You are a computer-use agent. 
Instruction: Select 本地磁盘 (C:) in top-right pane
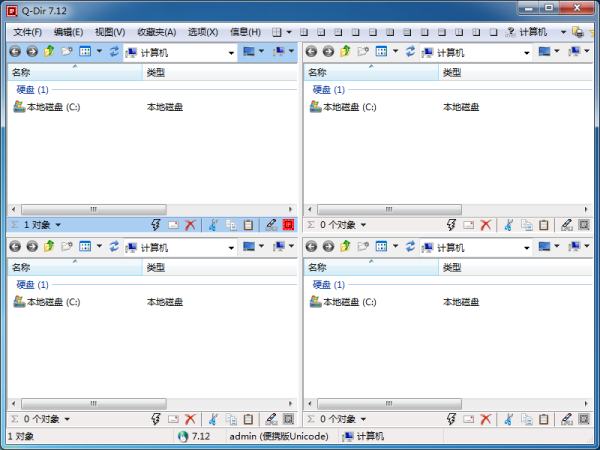tap(343, 107)
